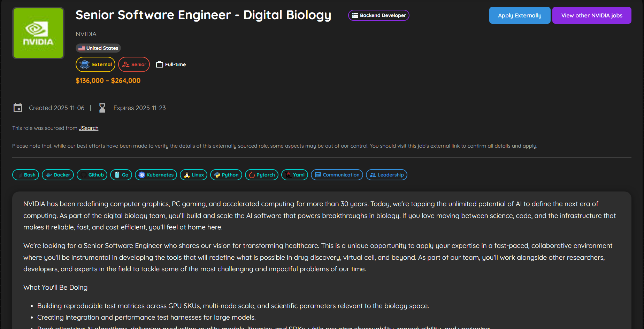Image resolution: width=644 pixels, height=329 pixels.
Task: Click the calendar icon beside Created date
Action: (x=17, y=108)
